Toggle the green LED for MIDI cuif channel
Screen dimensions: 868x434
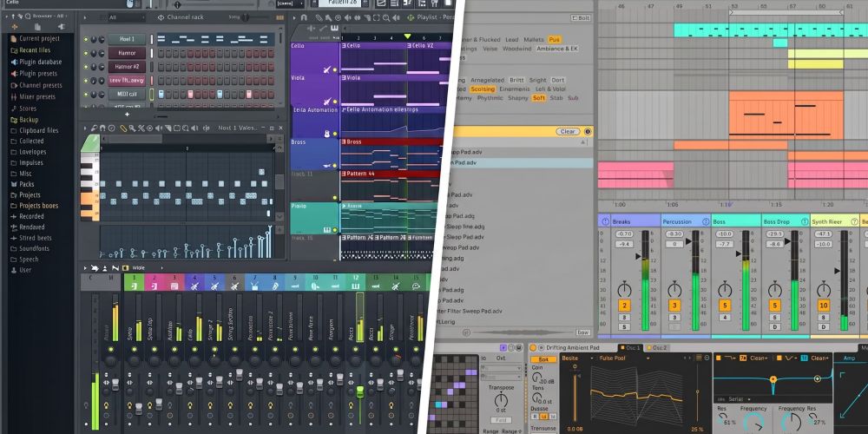pos(86,94)
